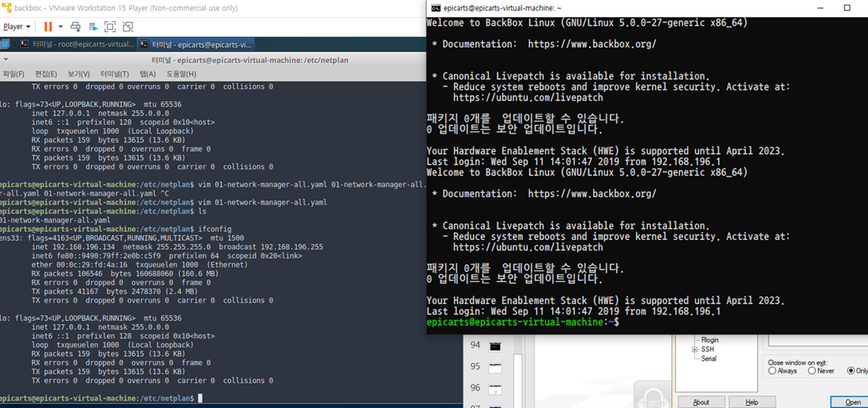Image resolution: width=868 pixels, height=408 pixels.
Task: Click the removable devices icon in VMware toolbar
Action: click(x=94, y=27)
